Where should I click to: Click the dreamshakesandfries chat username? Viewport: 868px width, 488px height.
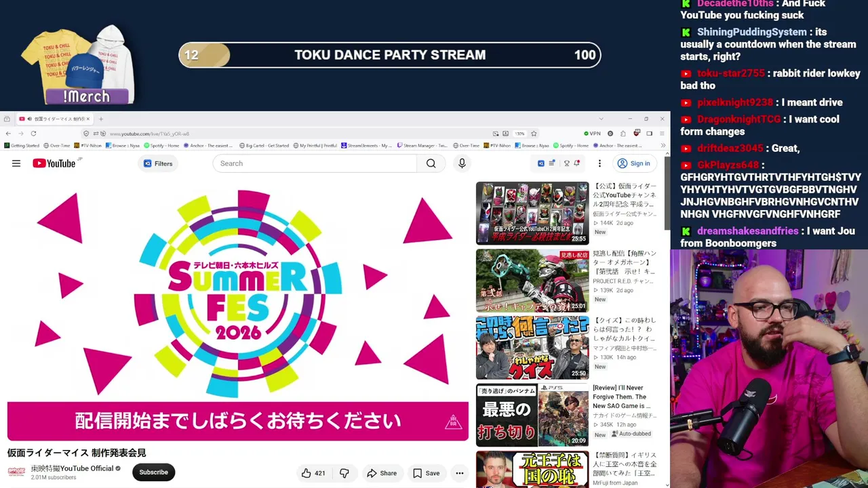point(747,231)
